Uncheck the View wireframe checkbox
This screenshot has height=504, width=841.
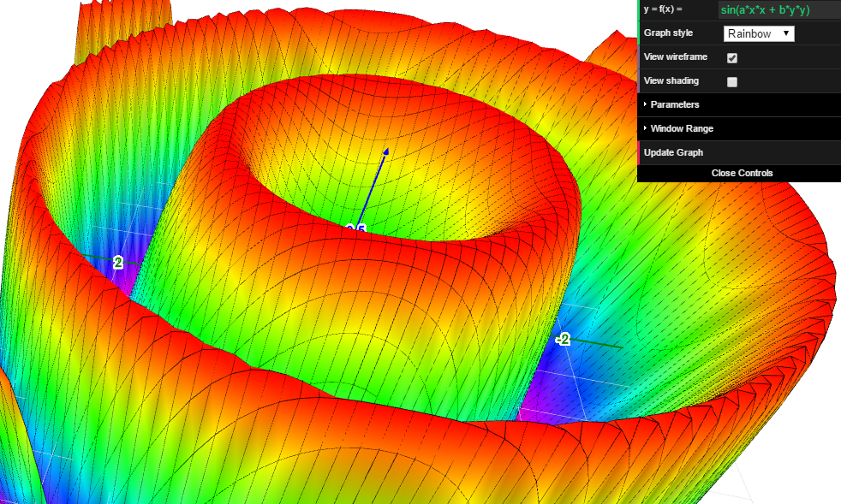click(732, 58)
